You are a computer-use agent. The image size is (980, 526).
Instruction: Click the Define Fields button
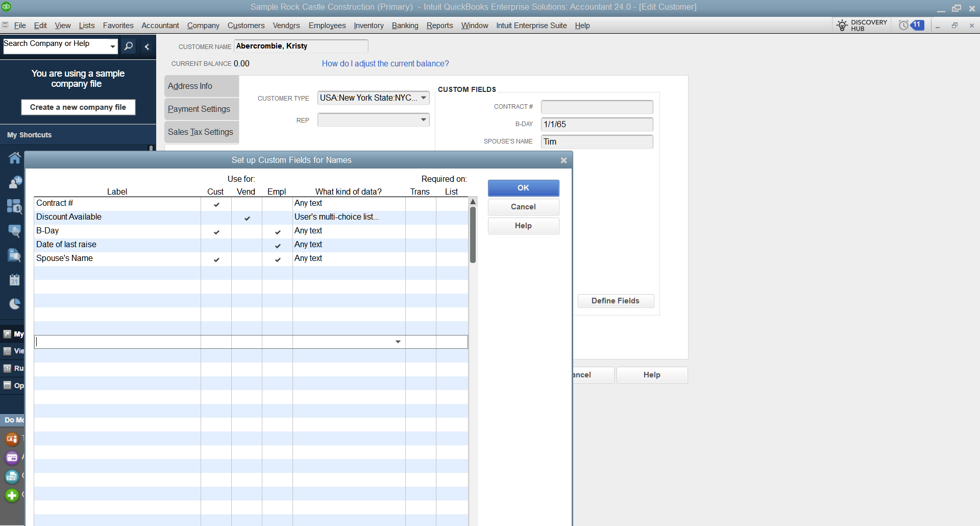pyautogui.click(x=616, y=301)
